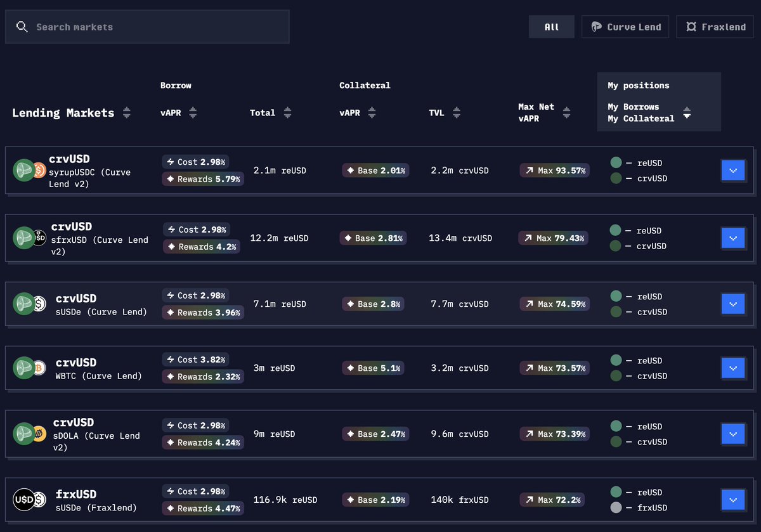Click the frxUSD collateral position in last row
Screen dimensions: 761x532
click(639, 508)
